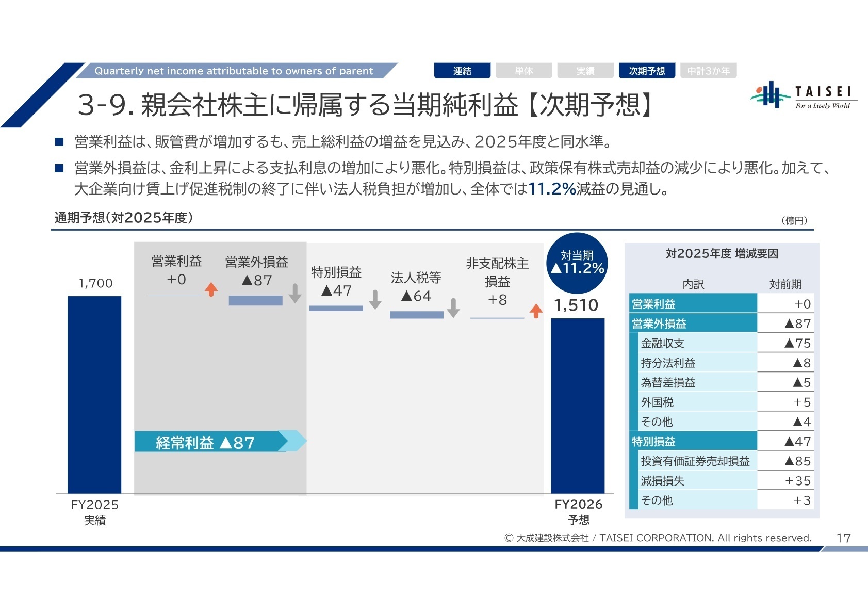The image size is (868, 614).
Task: Click the 非支配株主損益 +8 label
Action: coord(497,281)
